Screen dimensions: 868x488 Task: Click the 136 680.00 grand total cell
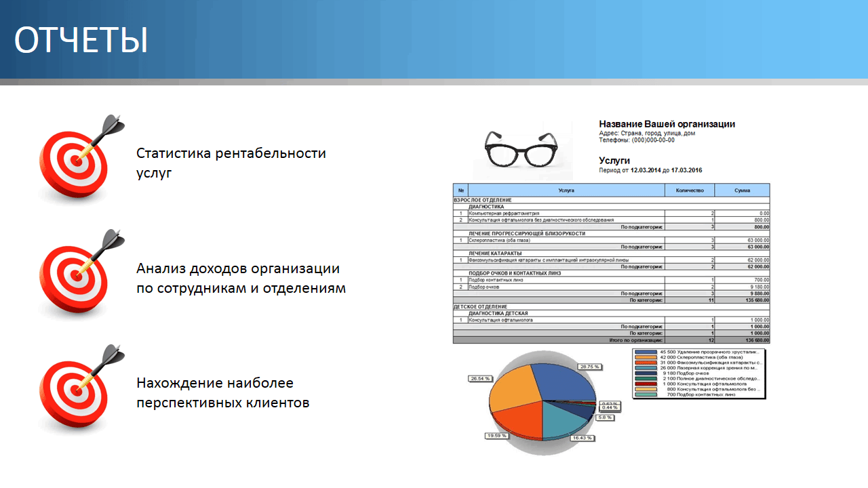pyautogui.click(x=742, y=340)
